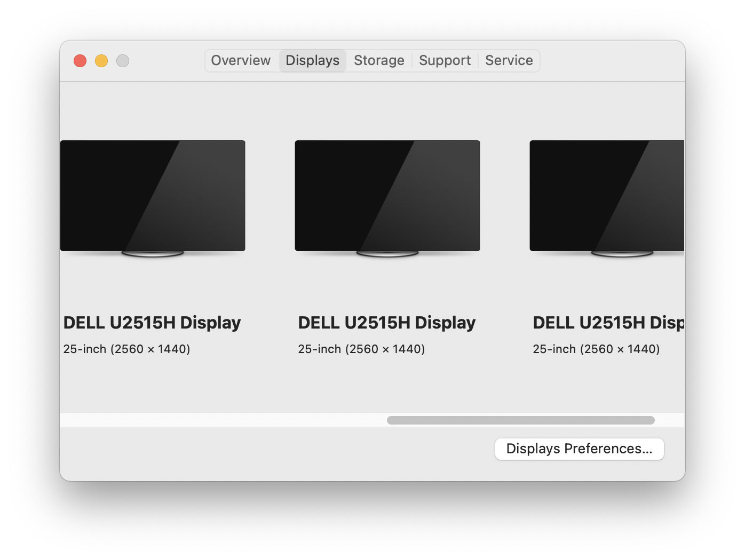This screenshot has width=745, height=560.
Task: Click the truncated "DELL U2515H Disp" title
Action: click(609, 323)
